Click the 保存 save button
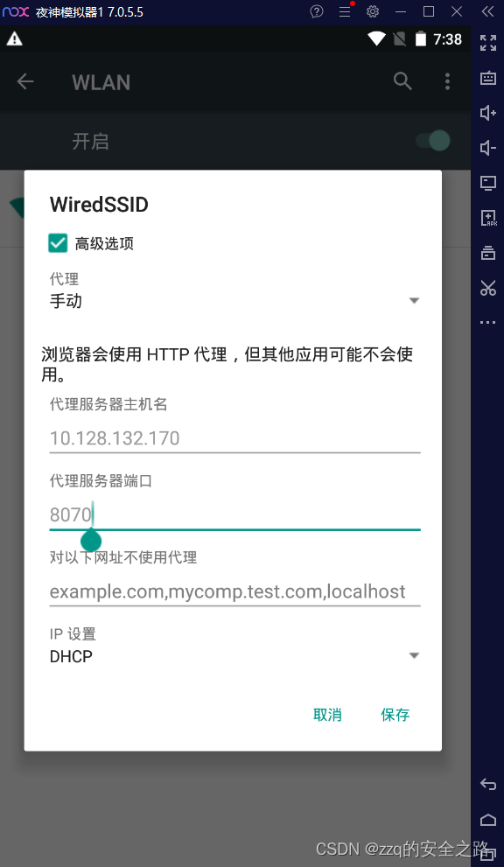The width and height of the screenshot is (504, 867). tap(395, 715)
